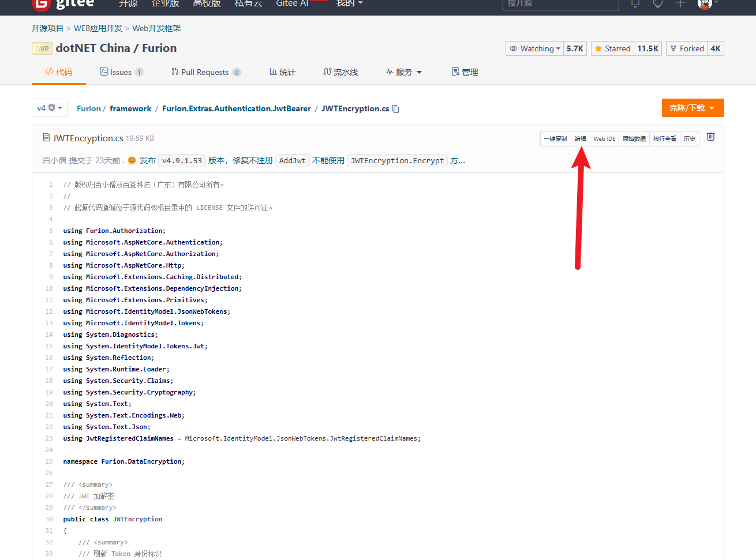Click the 5.7K watchers count

point(575,48)
